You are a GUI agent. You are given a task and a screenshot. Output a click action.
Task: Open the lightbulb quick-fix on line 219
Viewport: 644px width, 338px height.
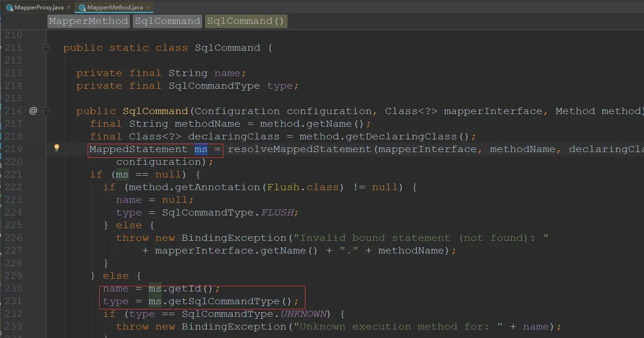coord(57,148)
